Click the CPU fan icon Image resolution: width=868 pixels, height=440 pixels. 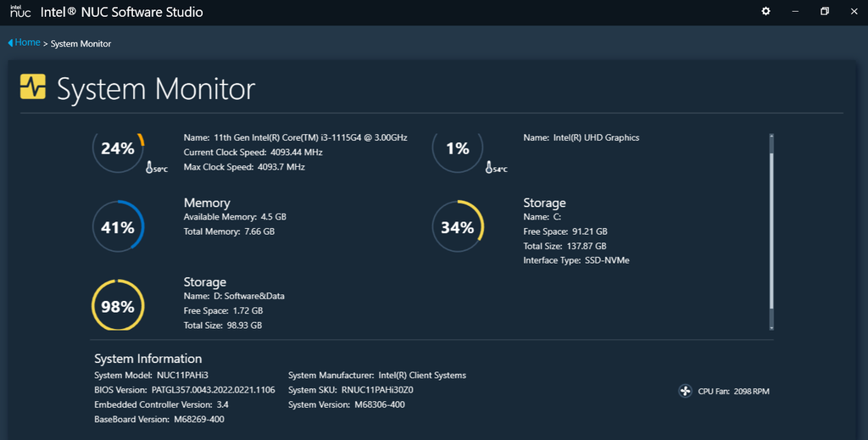685,391
